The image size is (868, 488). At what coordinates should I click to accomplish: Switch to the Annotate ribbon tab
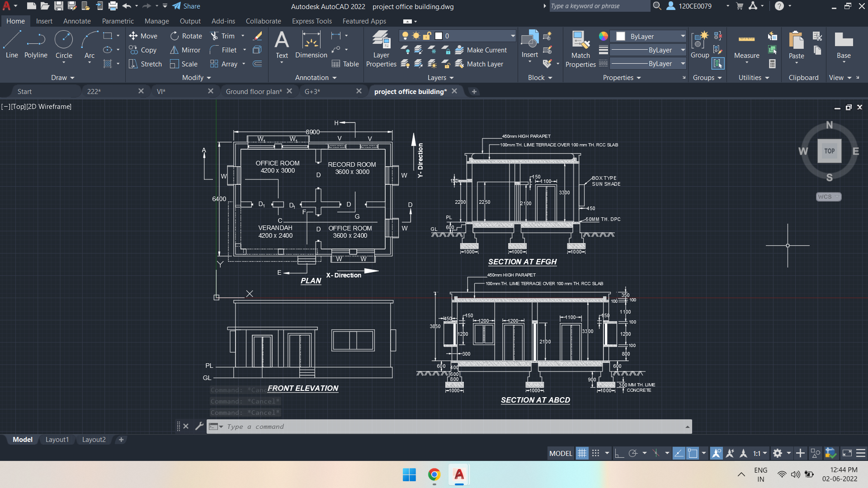tap(77, 21)
